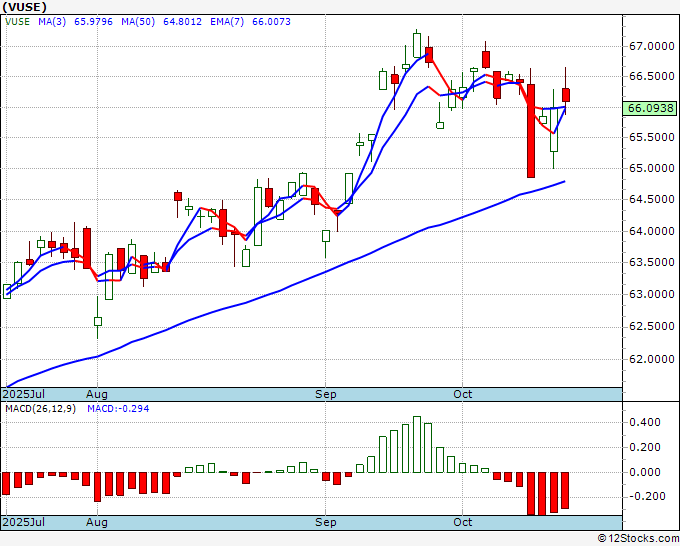Image resolution: width=680 pixels, height=546 pixels.
Task: Click the MA(3) value 65.9796
Action: pos(93,22)
